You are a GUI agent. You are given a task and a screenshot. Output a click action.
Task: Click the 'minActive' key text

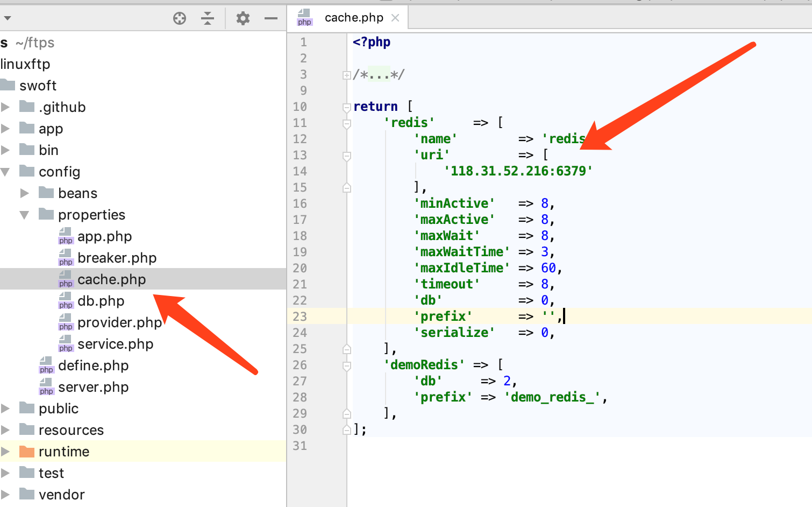click(454, 203)
